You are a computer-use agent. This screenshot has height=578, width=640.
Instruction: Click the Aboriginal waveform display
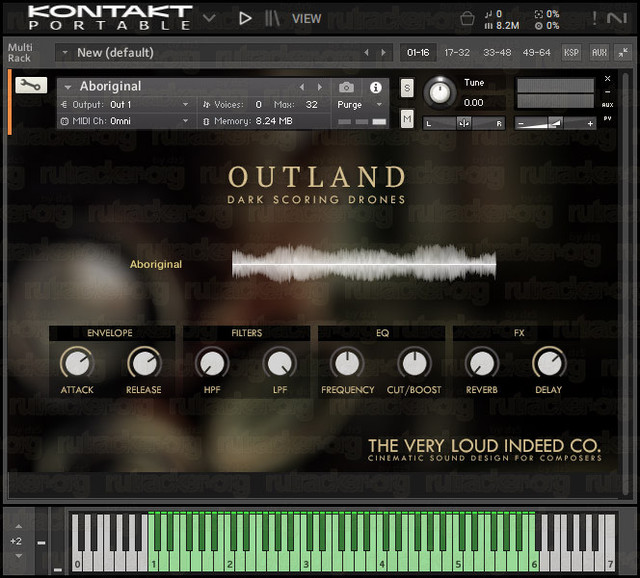(x=364, y=264)
